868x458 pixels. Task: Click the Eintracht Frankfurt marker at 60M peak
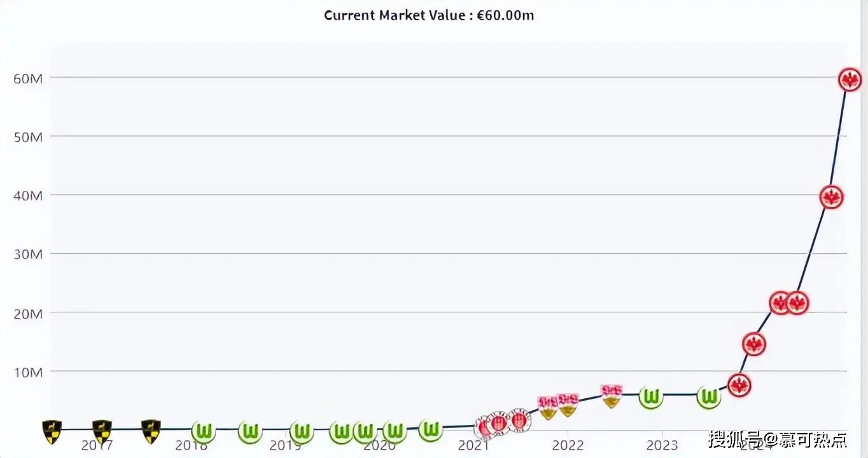tap(850, 80)
